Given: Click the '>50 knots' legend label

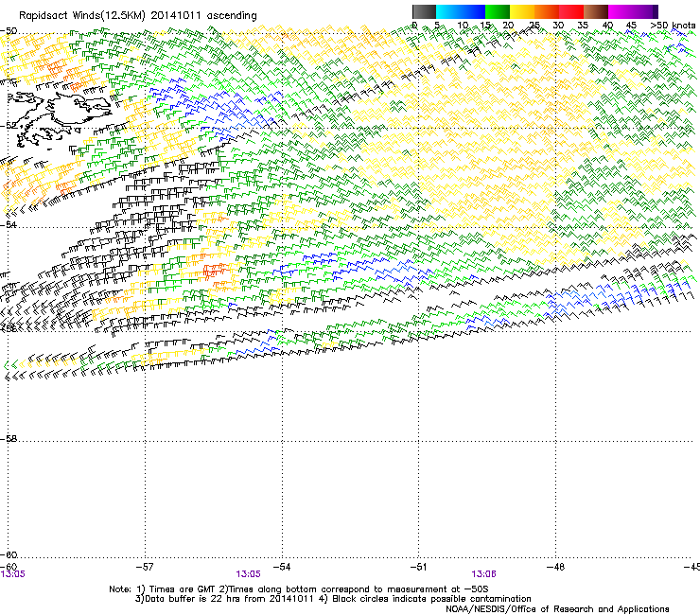Looking at the screenshot, I should pyautogui.click(x=673, y=26).
